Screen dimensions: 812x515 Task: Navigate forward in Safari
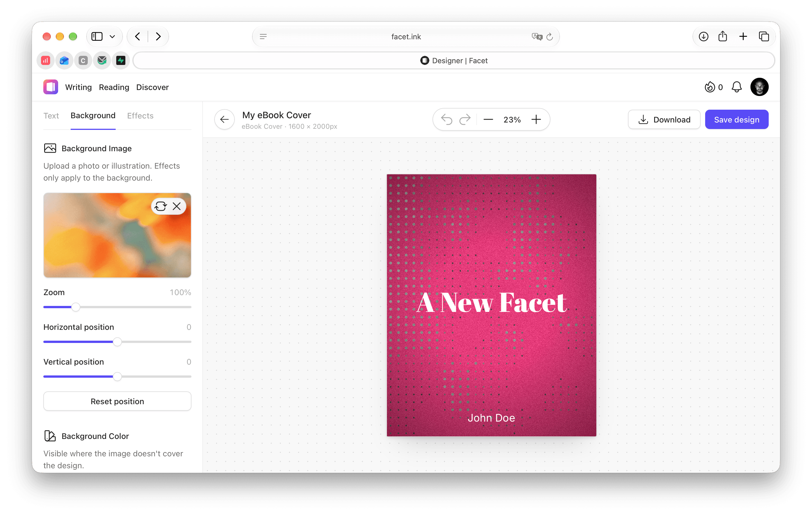[x=158, y=36]
